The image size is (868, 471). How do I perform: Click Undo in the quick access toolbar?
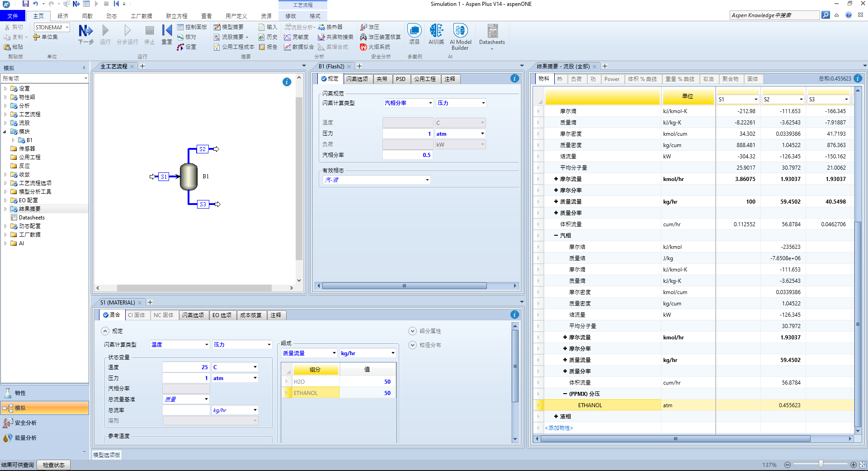(x=36, y=4)
